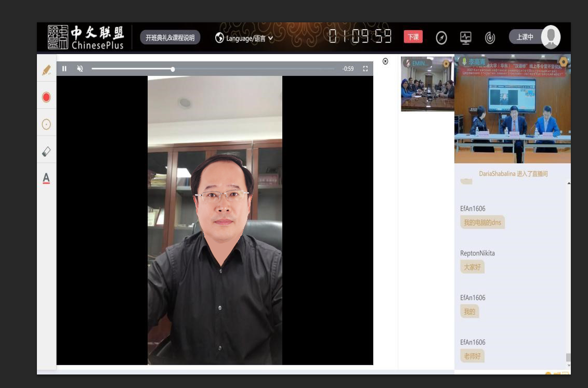Open the Language/语言 dropdown
Viewport: 588px width, 388px height.
pyautogui.click(x=244, y=38)
